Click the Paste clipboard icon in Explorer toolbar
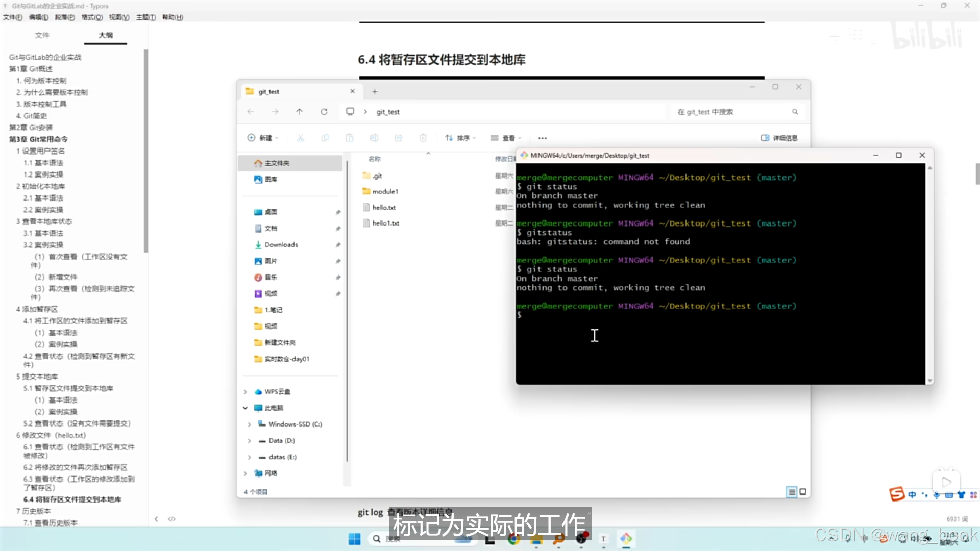The width and height of the screenshot is (980, 551). tap(350, 138)
